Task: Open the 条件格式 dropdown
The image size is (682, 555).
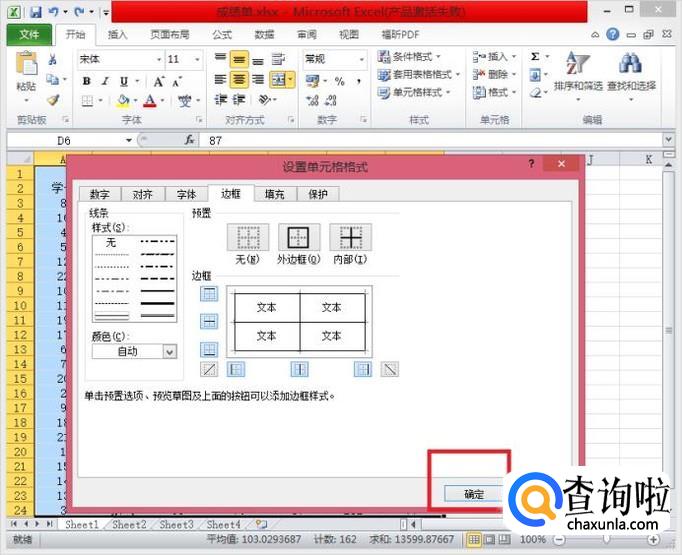Action: pos(410,56)
